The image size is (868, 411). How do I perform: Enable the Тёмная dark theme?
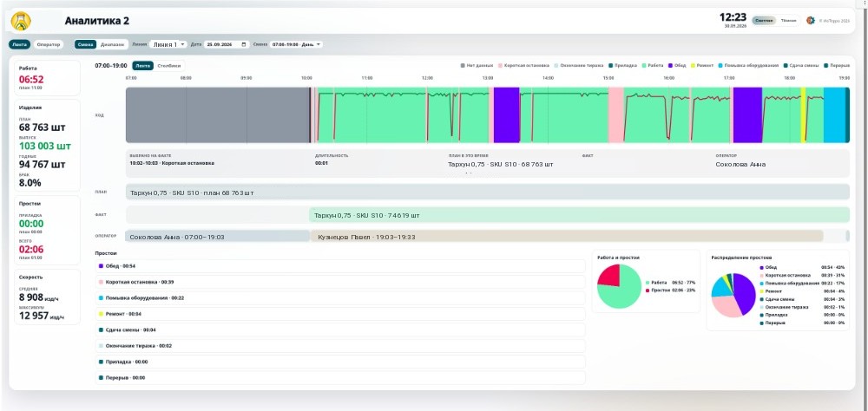coord(788,21)
